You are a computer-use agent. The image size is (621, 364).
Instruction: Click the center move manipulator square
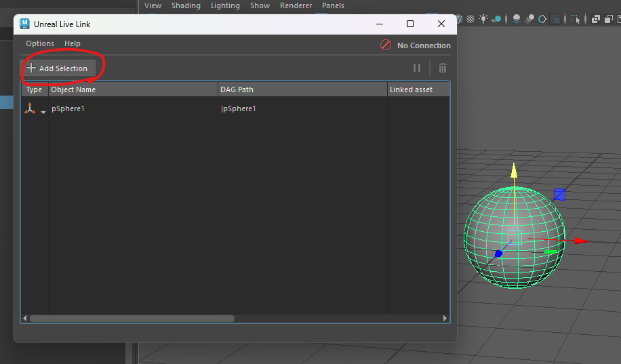pos(515,237)
